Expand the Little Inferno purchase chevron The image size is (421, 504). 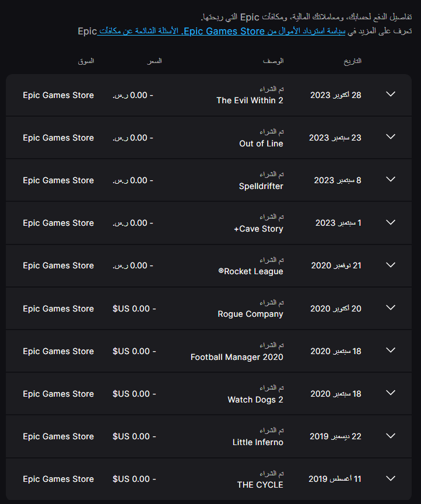coord(391,436)
